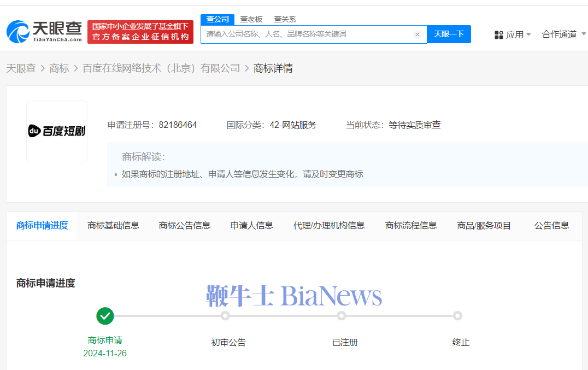Open 百度在线网络技术 company breadcrumb link
The width and height of the screenshot is (588, 370).
(x=161, y=68)
